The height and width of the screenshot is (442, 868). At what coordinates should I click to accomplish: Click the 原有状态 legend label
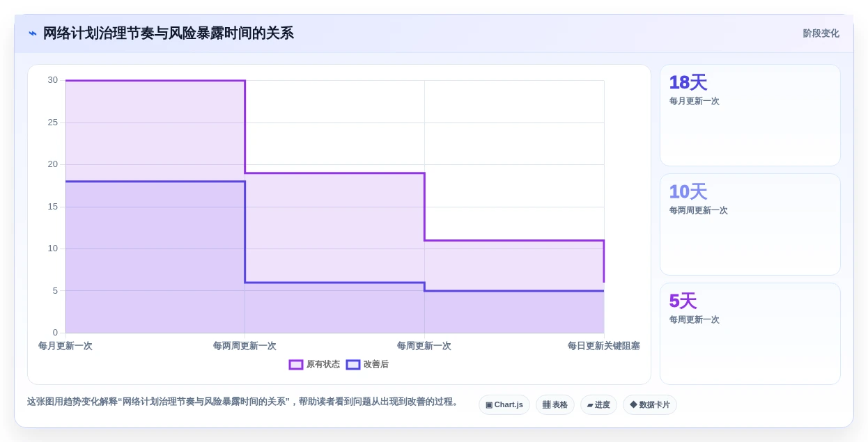pyautogui.click(x=323, y=364)
